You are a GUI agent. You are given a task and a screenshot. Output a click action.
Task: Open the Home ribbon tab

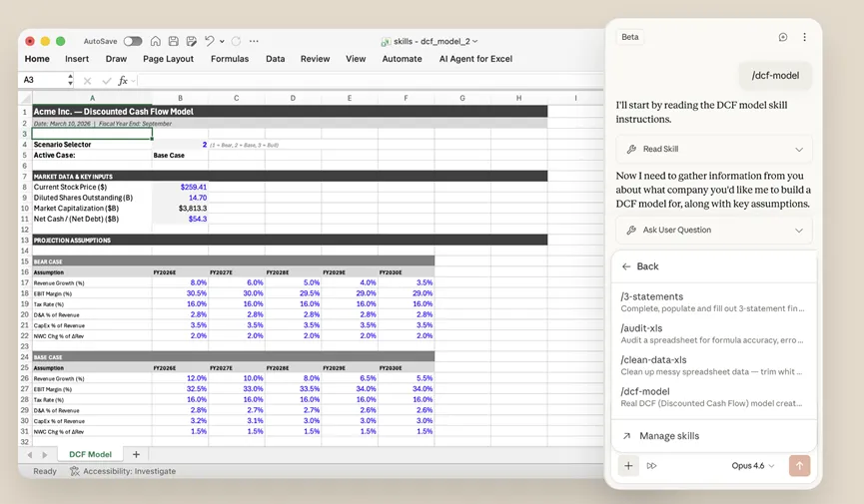coord(37,59)
